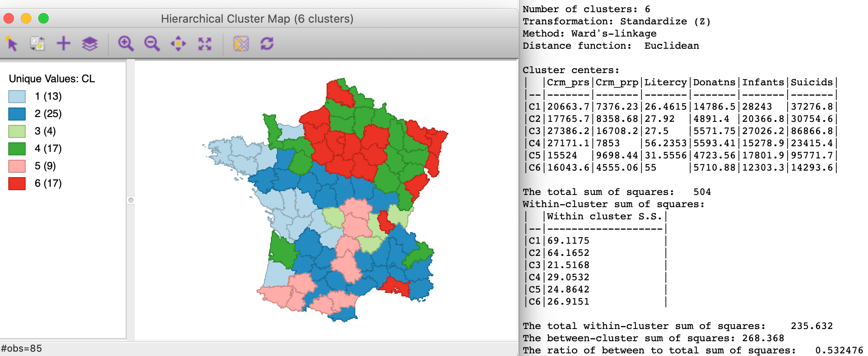Screen dimensions: 868x356
Task: Click total within-cluster value 235.632
Action: [811, 326]
